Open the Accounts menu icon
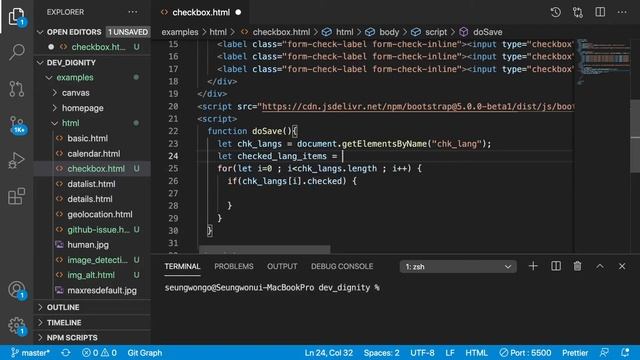This screenshot has height=360, width=640. pyautogui.click(x=17, y=290)
